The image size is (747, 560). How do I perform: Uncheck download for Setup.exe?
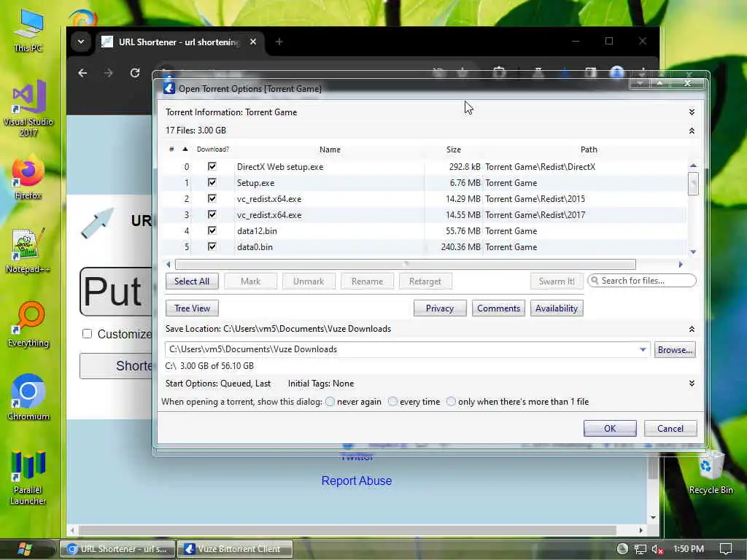[x=212, y=182]
